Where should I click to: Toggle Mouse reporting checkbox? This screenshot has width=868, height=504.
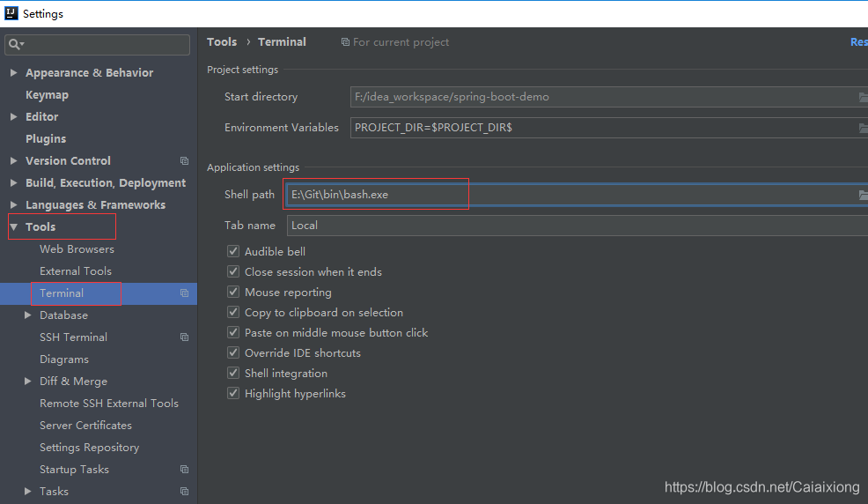point(233,292)
